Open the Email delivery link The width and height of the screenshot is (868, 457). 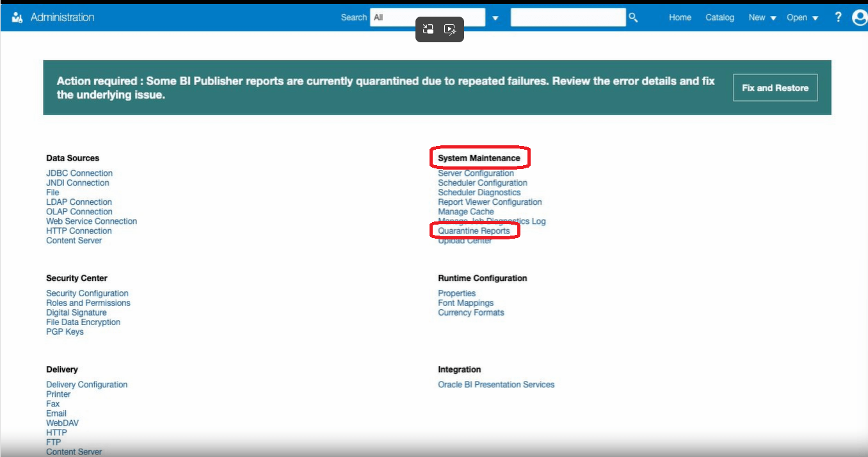(56, 413)
